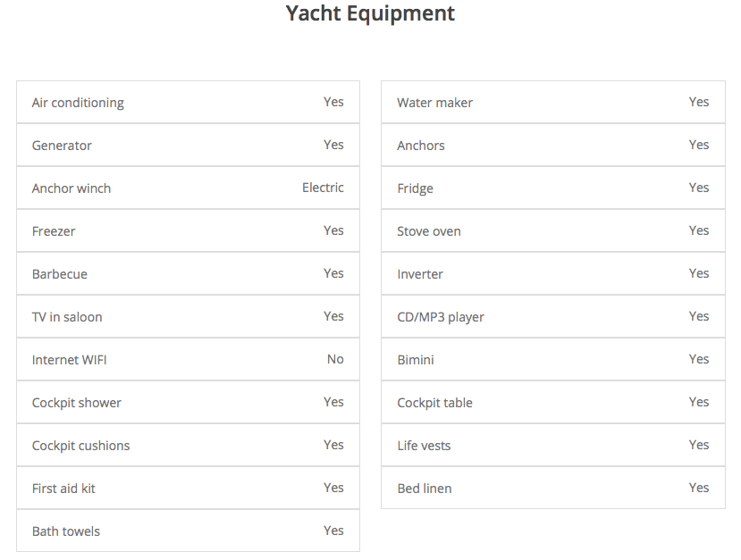
Task: Click the Yes value beside Bed linen
Action: pyautogui.click(x=699, y=488)
